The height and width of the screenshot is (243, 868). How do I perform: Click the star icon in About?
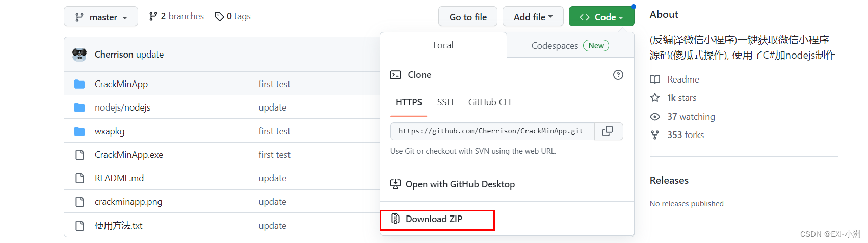pyautogui.click(x=655, y=97)
